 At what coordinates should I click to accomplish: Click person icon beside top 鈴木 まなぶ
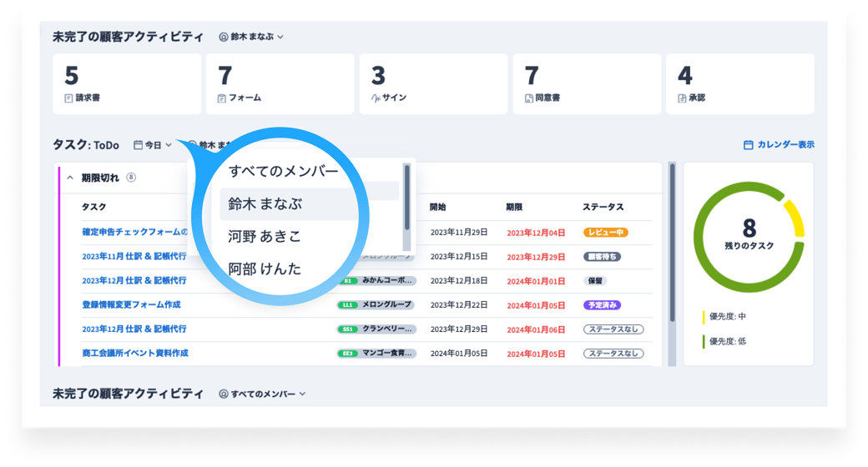pos(224,37)
